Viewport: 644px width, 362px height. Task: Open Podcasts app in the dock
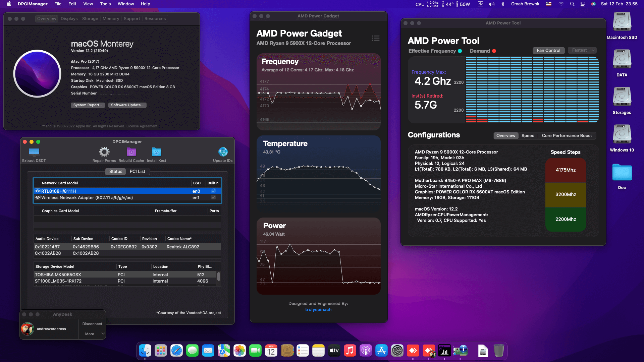click(366, 351)
